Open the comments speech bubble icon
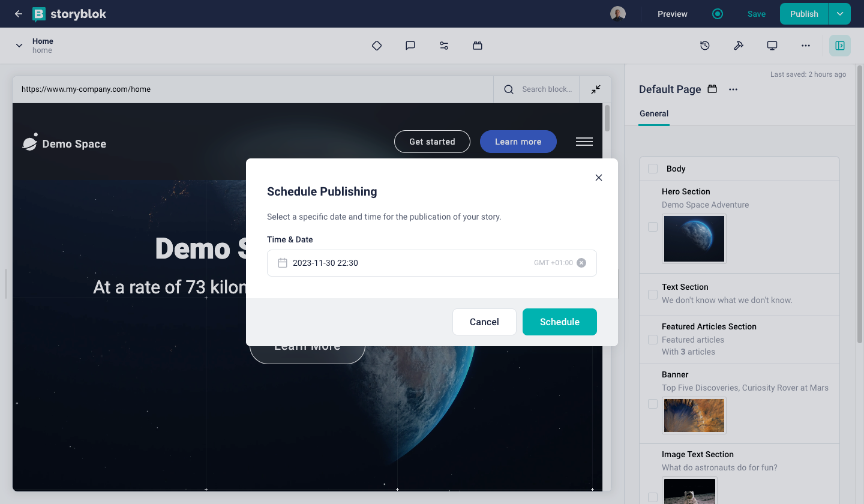The height and width of the screenshot is (504, 864). (410, 46)
